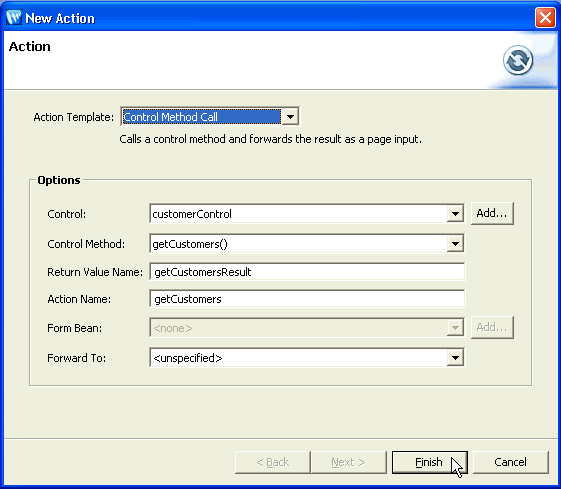Screen dimensions: 561x489
Task: Close the New Action dialog
Action: (x=545, y=17)
